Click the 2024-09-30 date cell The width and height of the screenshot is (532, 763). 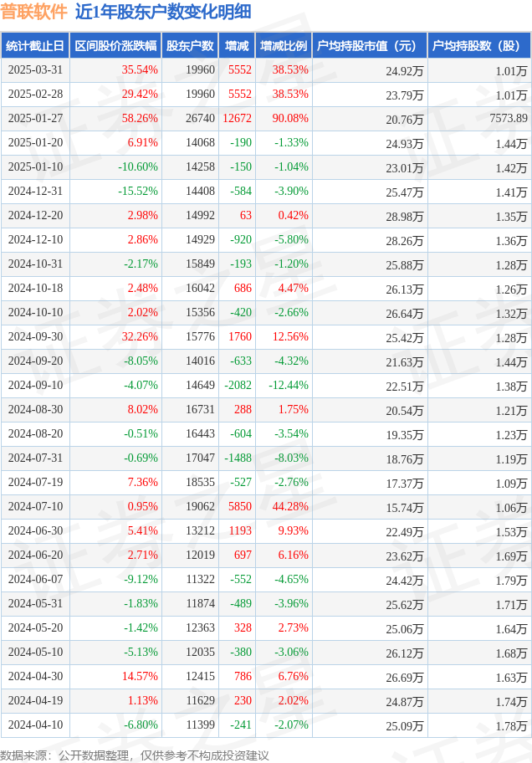pyautogui.click(x=35, y=336)
